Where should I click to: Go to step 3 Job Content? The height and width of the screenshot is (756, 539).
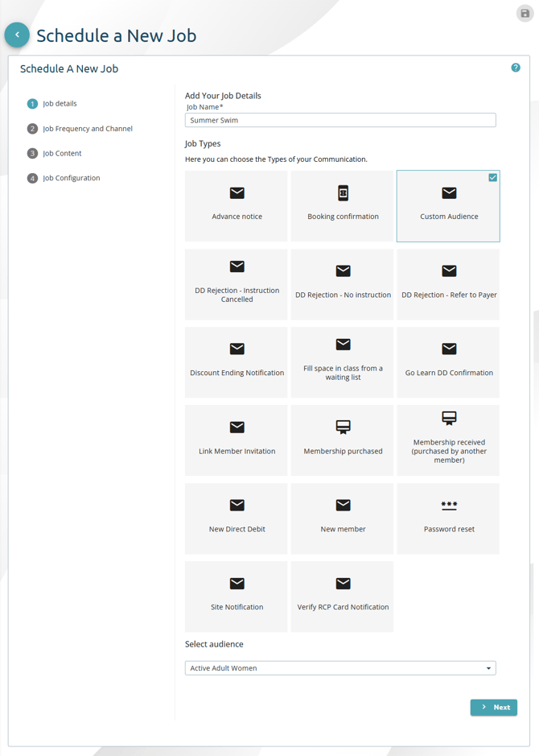click(55, 153)
